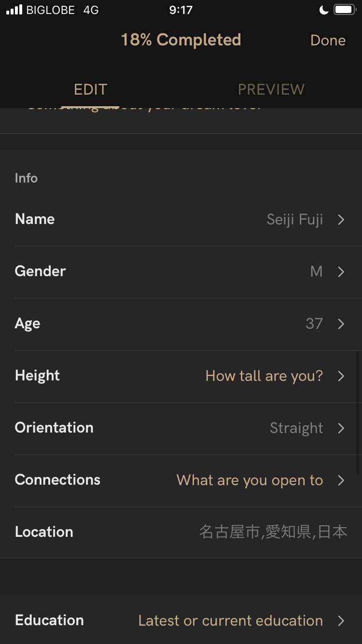This screenshot has width=362, height=644.
Task: Tap the Straight orientation value
Action: (296, 428)
